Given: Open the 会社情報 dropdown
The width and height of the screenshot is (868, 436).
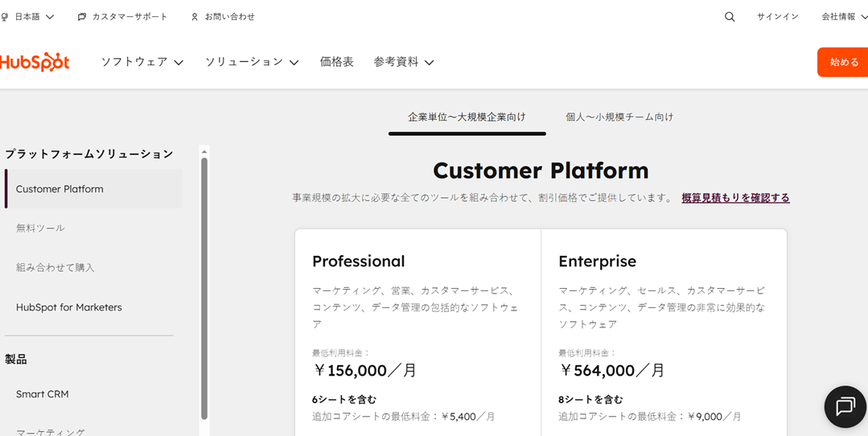Looking at the screenshot, I should coord(844,17).
